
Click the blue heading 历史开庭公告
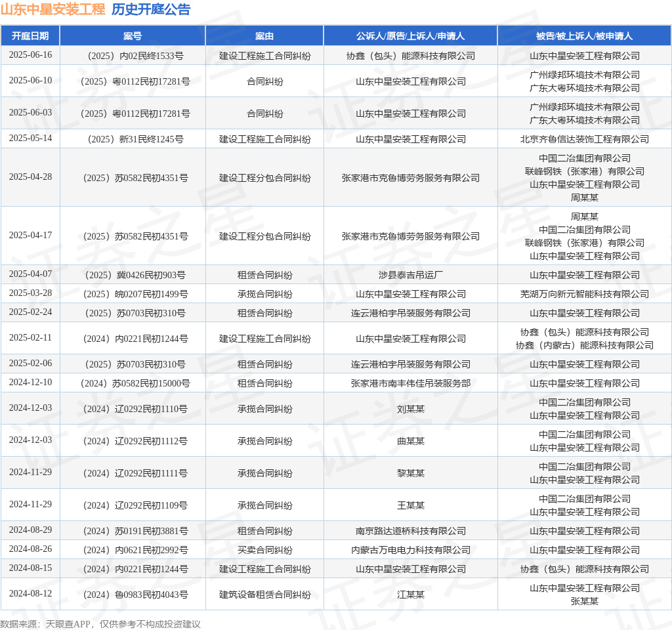[x=151, y=9]
